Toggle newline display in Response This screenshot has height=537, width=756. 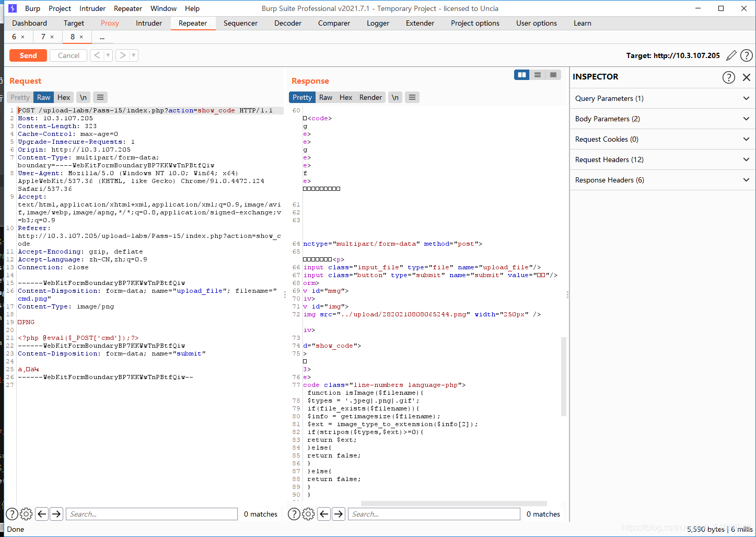click(x=395, y=97)
